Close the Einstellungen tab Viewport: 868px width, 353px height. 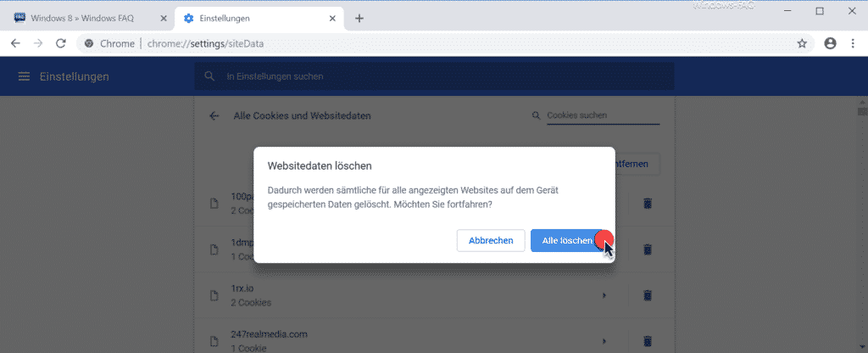coord(332,19)
